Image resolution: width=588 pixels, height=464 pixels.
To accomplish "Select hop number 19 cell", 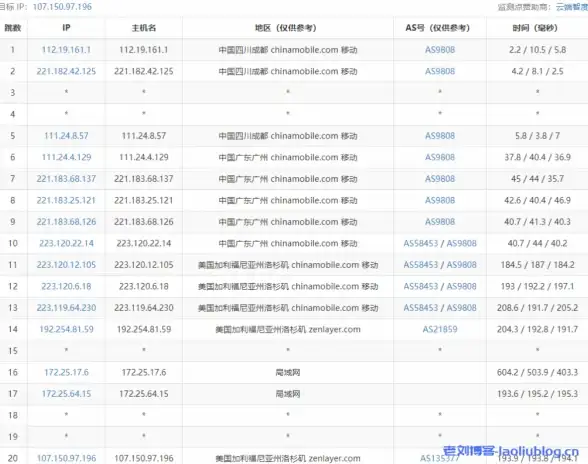I will 13,437.
